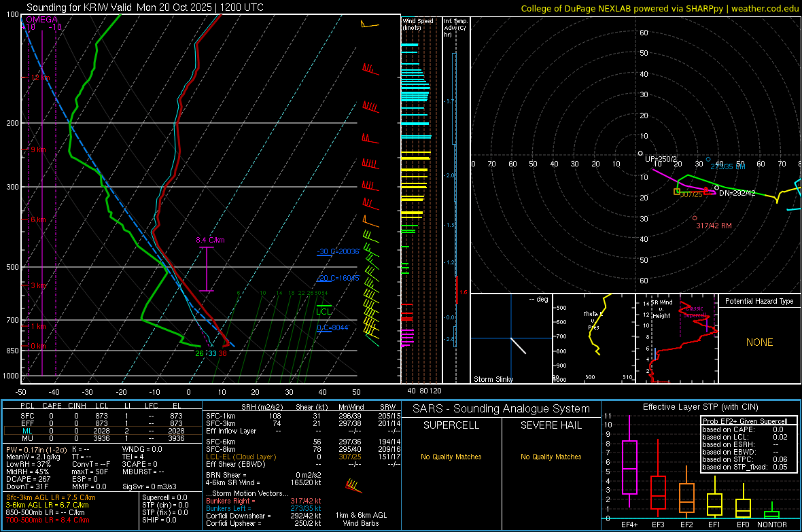
Task: Click the Corfidi Downshear value
Action: pos(306,516)
